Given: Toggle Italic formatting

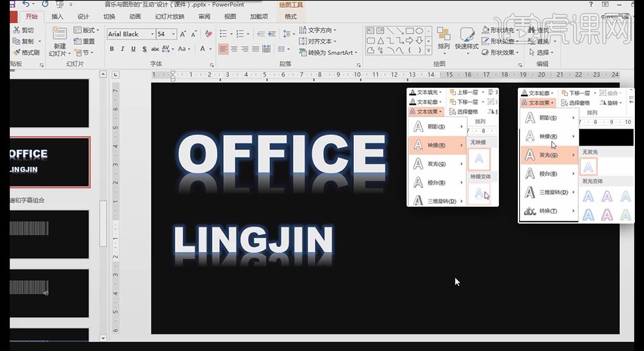Looking at the screenshot, I should (x=122, y=49).
